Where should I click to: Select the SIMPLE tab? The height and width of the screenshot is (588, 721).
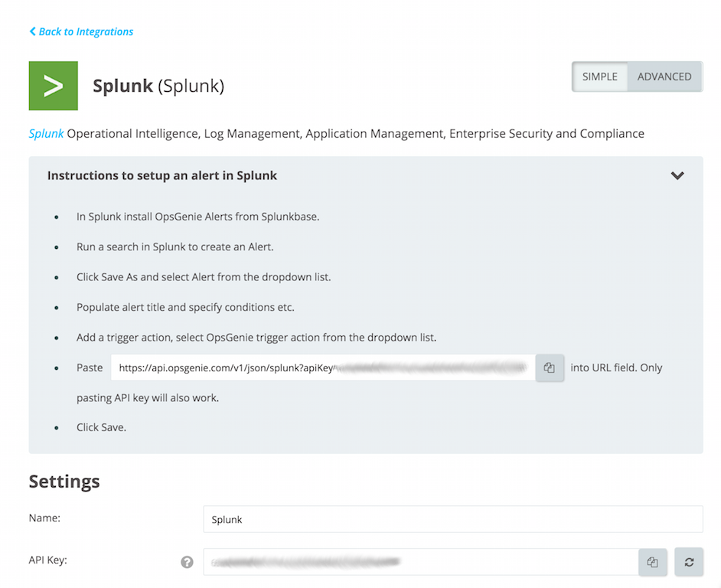pyautogui.click(x=599, y=77)
